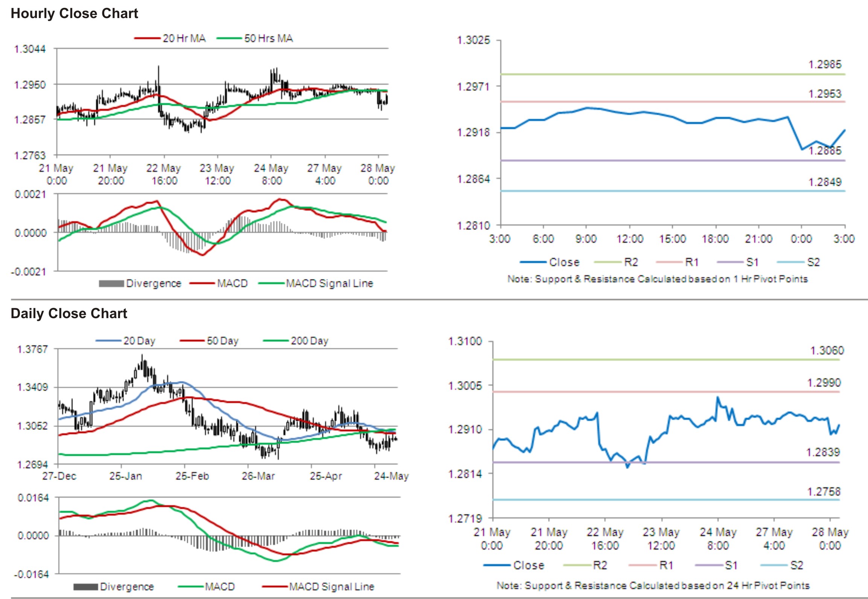Click the 25-Apr date label
Viewport: 868px width, 599px height.
tap(326, 476)
